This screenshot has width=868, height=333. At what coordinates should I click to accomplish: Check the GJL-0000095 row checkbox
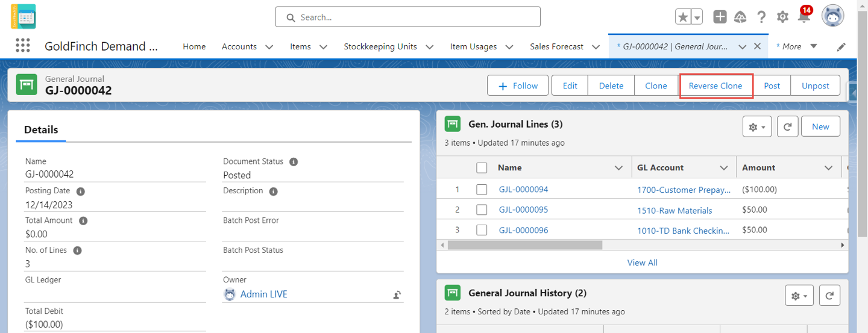tap(482, 210)
